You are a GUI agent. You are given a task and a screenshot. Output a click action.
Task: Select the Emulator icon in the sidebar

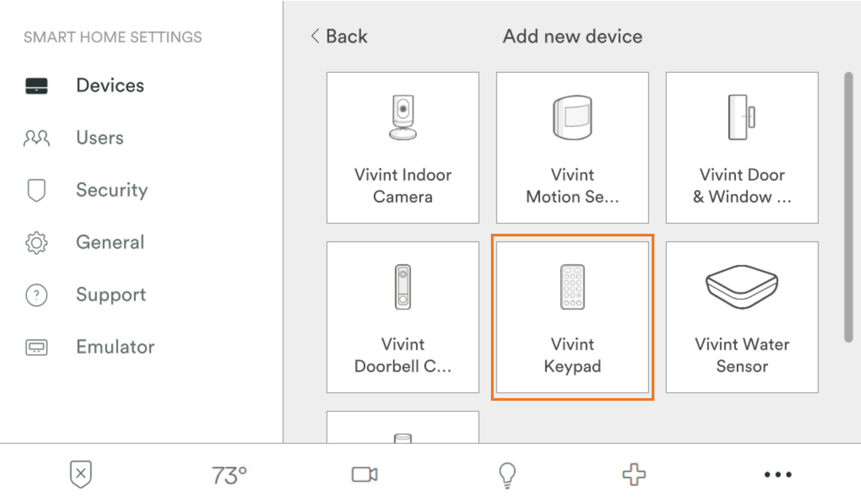tap(36, 347)
